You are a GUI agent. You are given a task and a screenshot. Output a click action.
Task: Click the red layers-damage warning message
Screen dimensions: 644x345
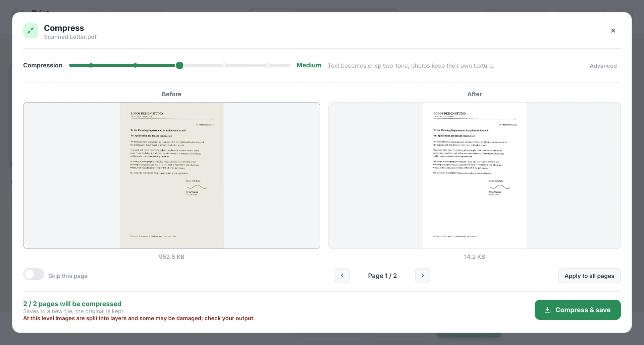(139, 318)
